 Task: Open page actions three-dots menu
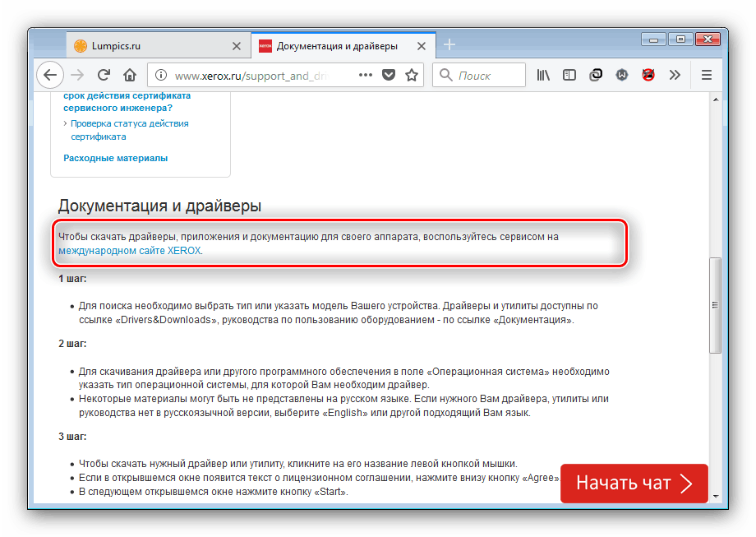366,75
